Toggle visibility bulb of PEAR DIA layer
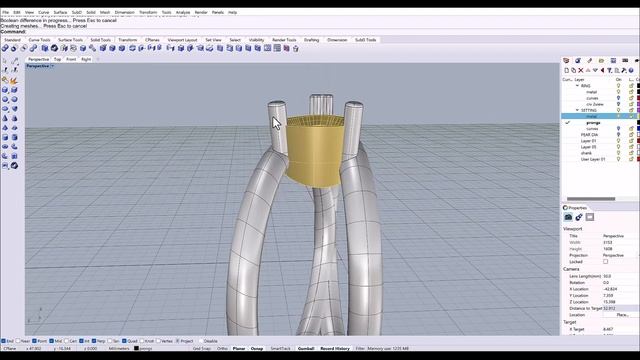Viewport: 640px width, 360px height. 618,135
